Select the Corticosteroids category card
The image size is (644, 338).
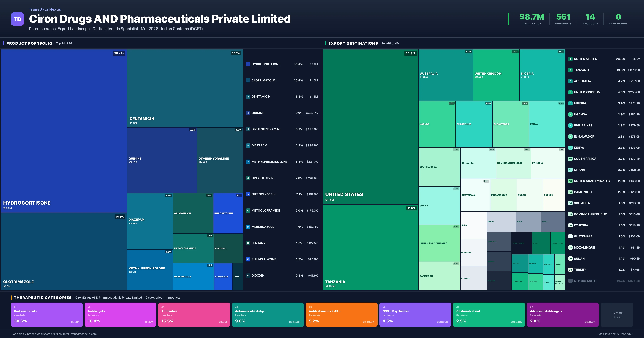(47, 315)
